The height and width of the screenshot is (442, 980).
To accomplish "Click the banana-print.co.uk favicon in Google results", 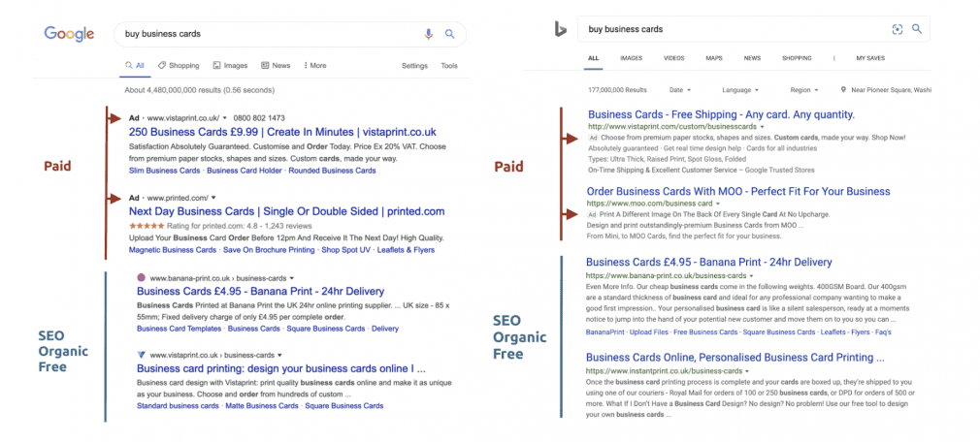I will coord(141,278).
